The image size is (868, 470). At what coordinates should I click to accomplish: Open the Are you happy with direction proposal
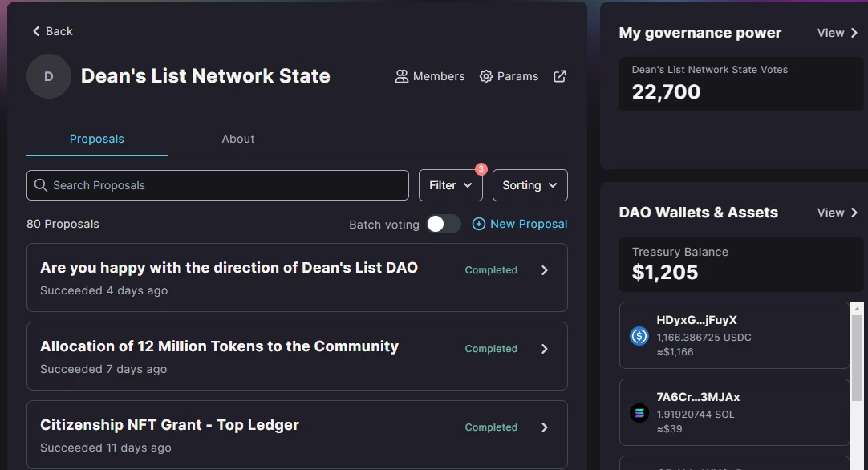pos(297,278)
